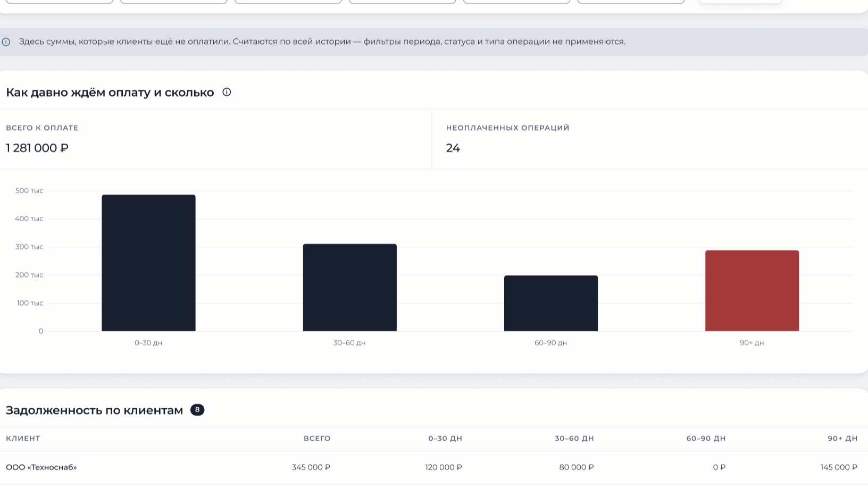The width and height of the screenshot is (868, 487).
Task: Click the badge 8 next to «Задолженность по клиентам»
Action: [197, 410]
